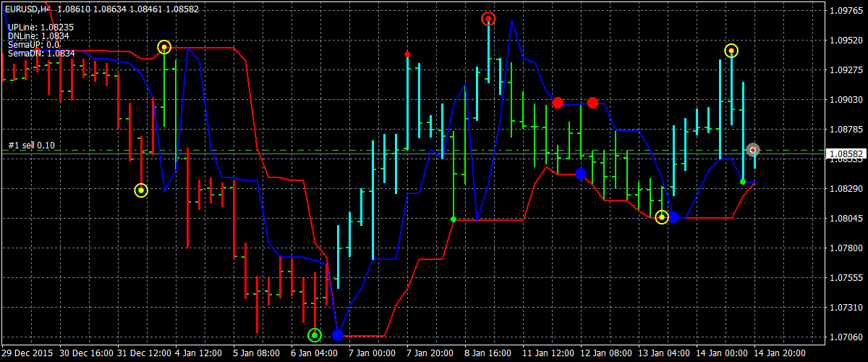Click the 31 Dec 12:00 time label

(x=143, y=353)
